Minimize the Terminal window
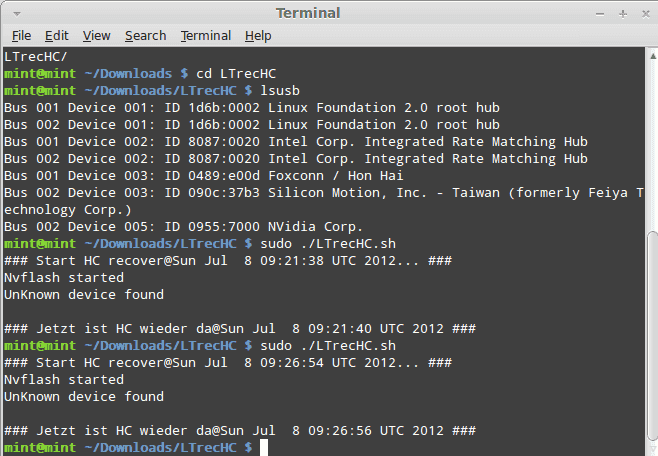This screenshot has width=658, height=456. click(x=600, y=14)
